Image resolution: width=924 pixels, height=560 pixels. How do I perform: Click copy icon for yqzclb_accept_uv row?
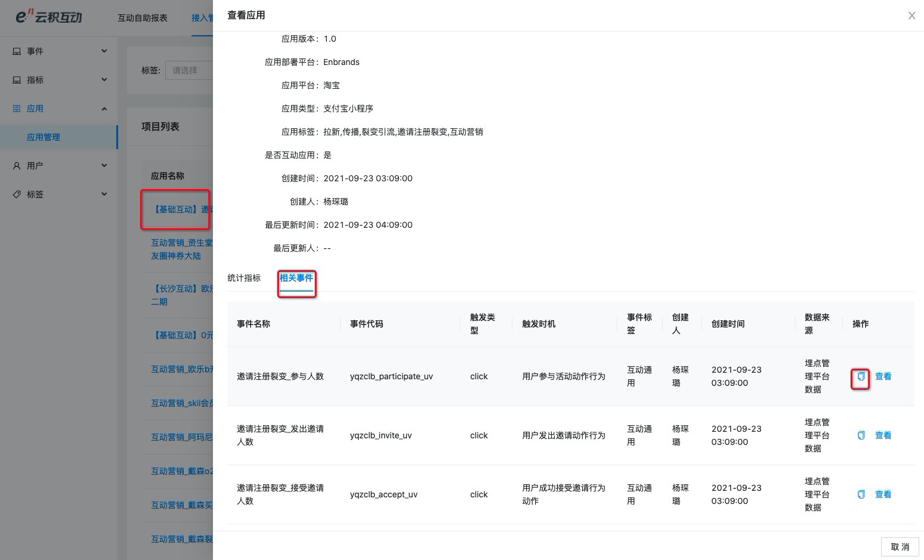click(861, 494)
